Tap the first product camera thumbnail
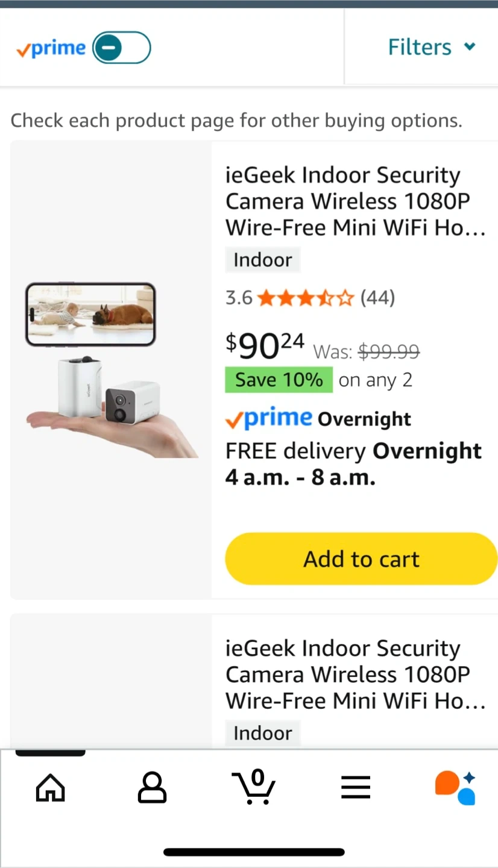Viewport: 498px width, 868px height. coord(112,370)
